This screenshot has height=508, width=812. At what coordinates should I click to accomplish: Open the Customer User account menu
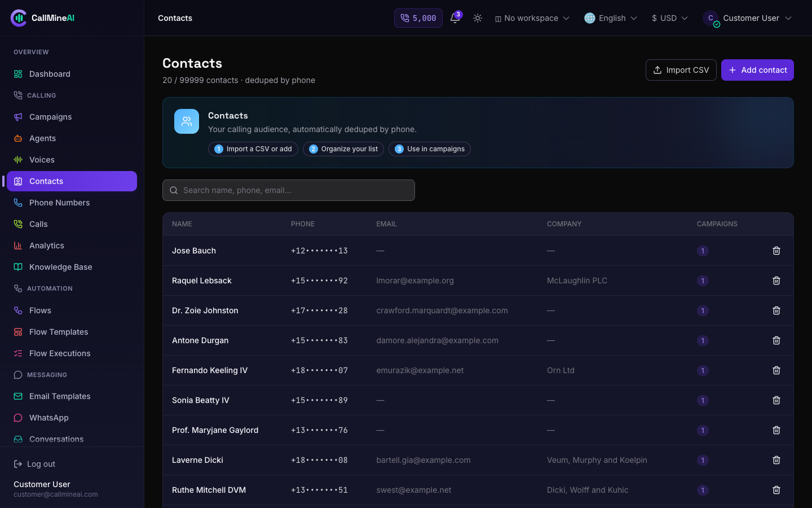pos(748,18)
